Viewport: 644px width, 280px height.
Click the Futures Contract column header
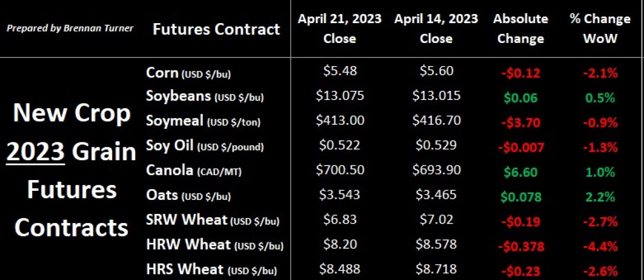tap(216, 28)
